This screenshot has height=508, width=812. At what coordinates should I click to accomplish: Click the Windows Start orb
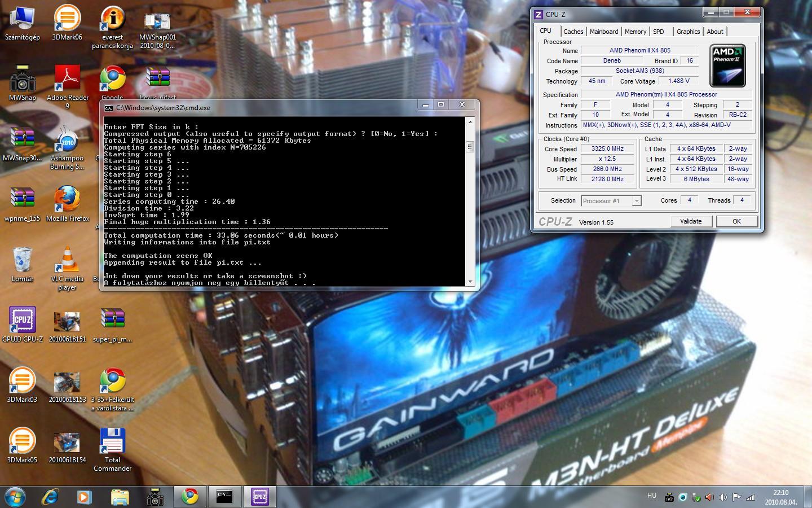point(15,497)
